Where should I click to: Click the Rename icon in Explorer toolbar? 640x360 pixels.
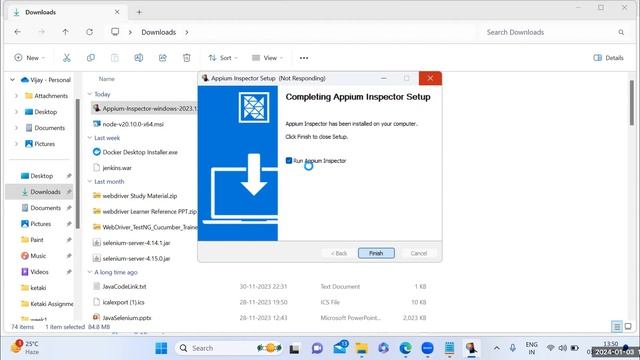[139, 58]
